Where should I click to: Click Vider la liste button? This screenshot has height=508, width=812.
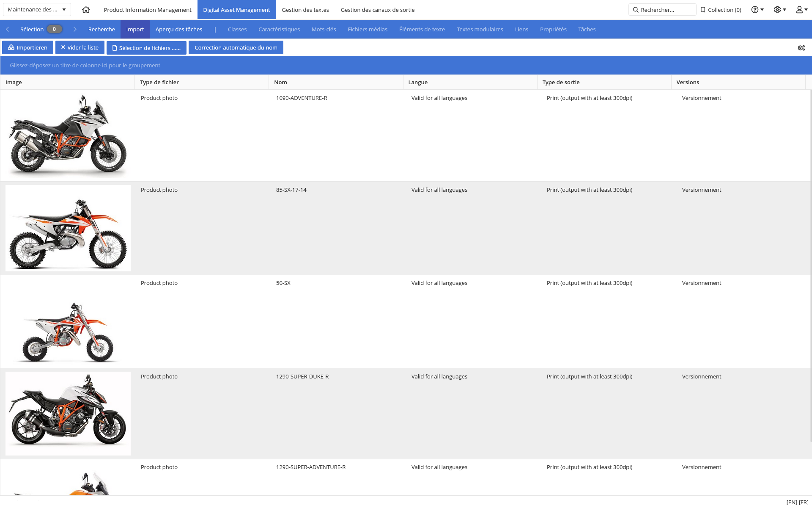80,47
